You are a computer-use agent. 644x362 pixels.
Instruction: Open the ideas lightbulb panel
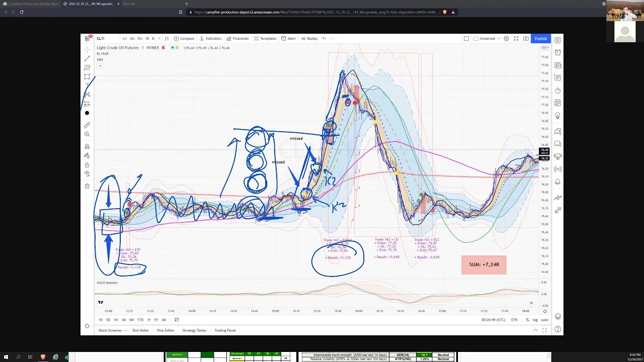pyautogui.click(x=557, y=116)
